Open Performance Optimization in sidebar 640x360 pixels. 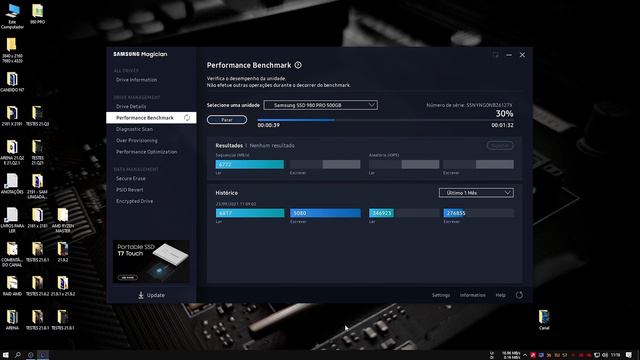147,152
